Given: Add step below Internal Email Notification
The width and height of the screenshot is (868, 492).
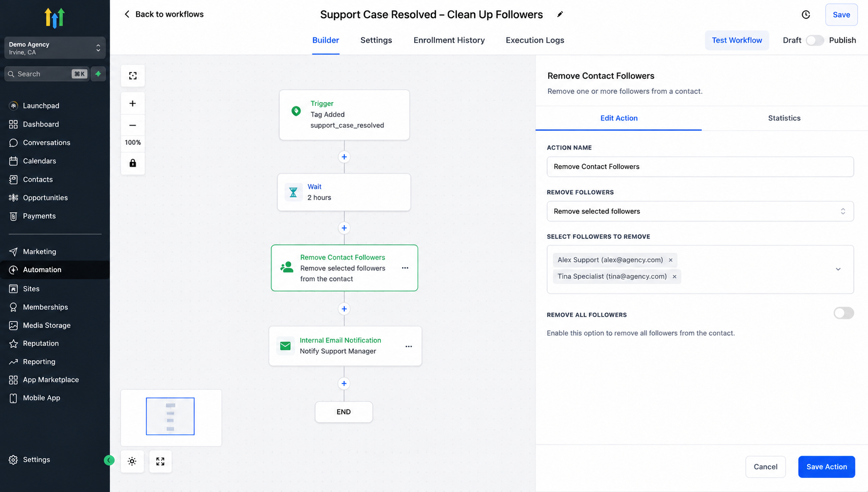Looking at the screenshot, I should point(344,384).
